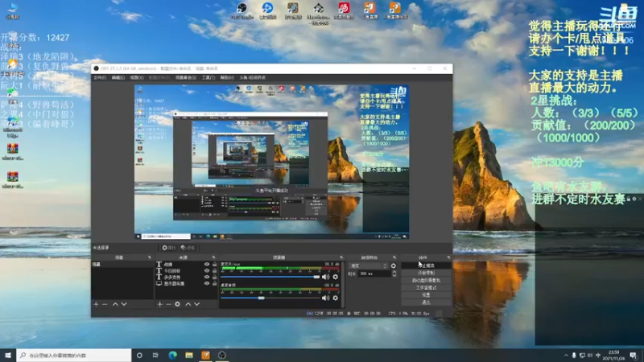
Task: Move the source down in Sources panel
Action: click(x=196, y=304)
